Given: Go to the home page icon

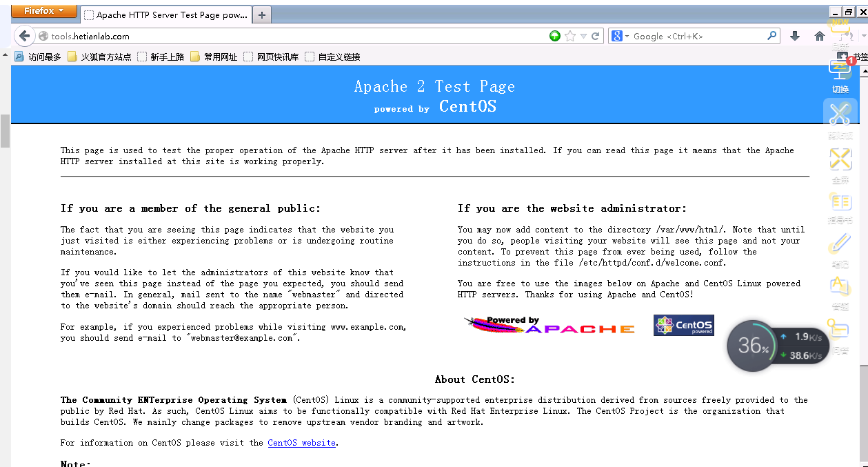Looking at the screenshot, I should click(x=820, y=36).
